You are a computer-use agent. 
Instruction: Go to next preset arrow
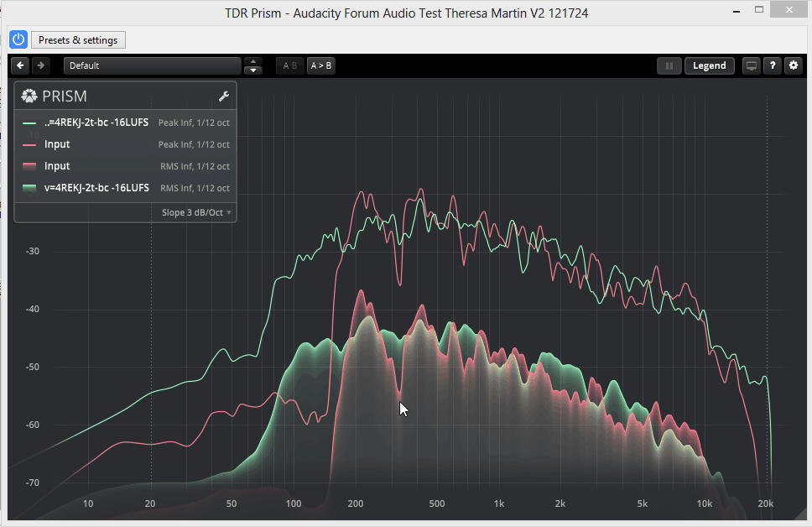pyautogui.click(x=40, y=65)
